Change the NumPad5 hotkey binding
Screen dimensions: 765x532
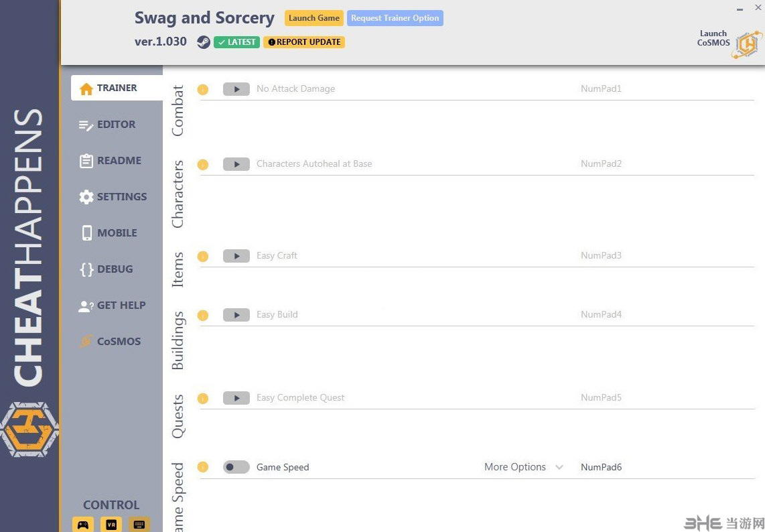point(601,398)
